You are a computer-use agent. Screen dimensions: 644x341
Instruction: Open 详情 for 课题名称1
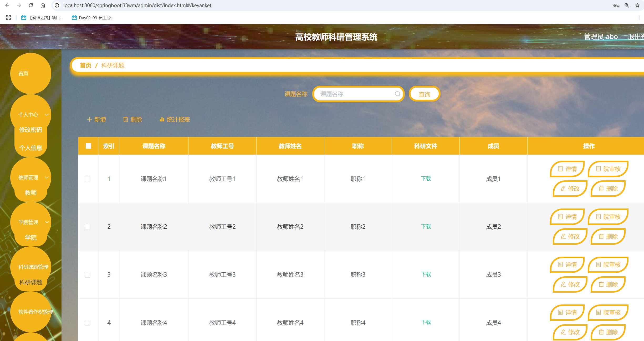pos(567,169)
